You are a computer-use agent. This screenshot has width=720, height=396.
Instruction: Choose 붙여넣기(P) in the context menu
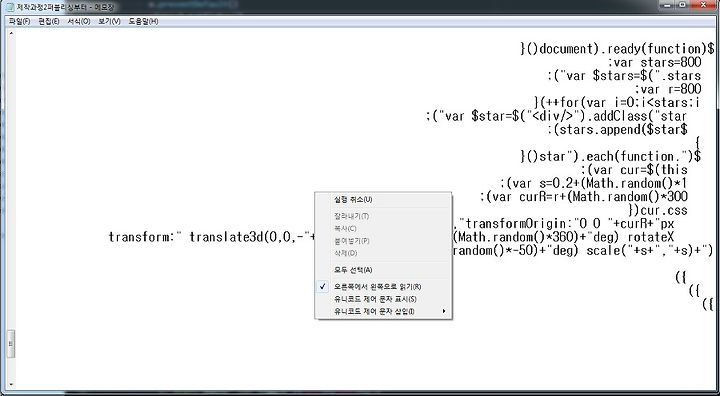pyautogui.click(x=383, y=241)
